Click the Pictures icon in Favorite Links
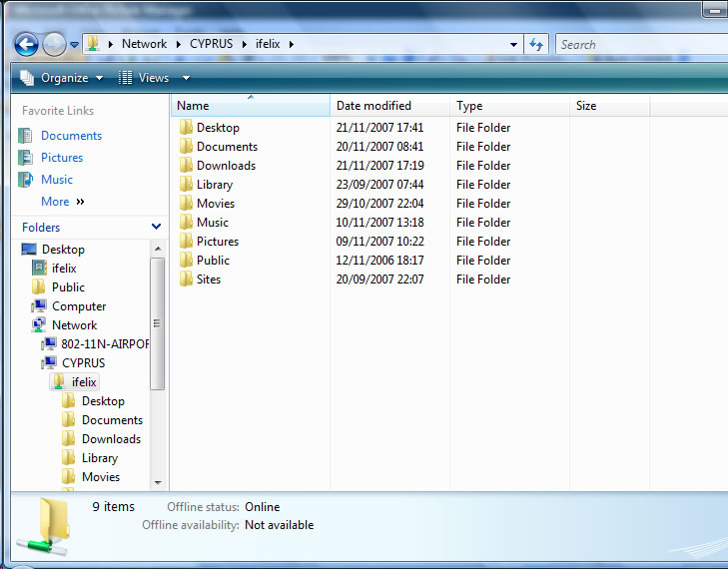The image size is (728, 569). coord(26,158)
